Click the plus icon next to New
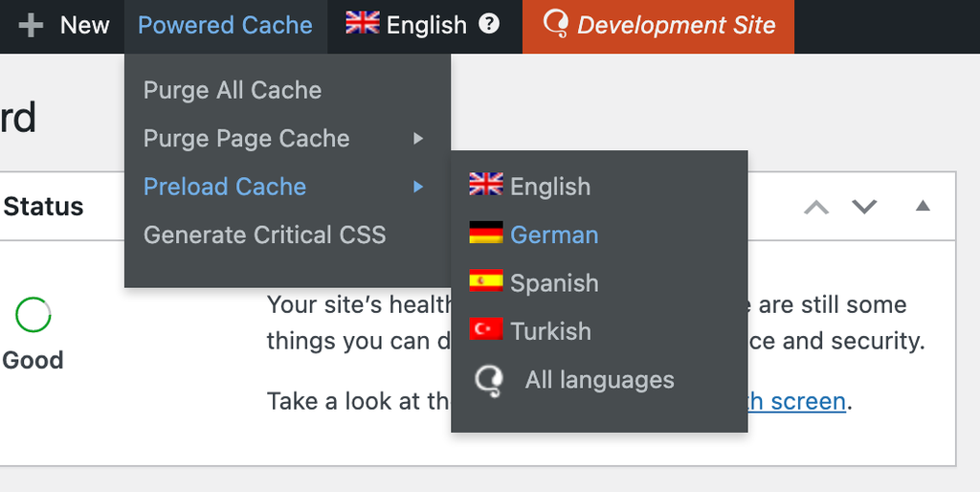The height and width of the screenshot is (492, 980). point(31,26)
